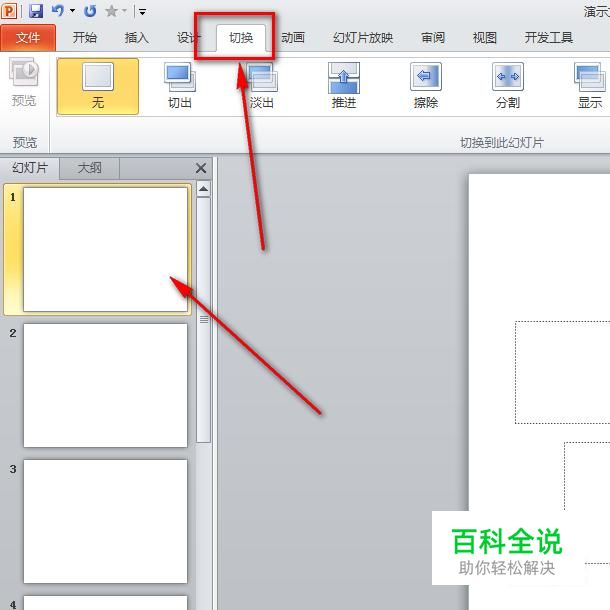This screenshot has height=610, width=610.
Task: Open Customize Quick Access Toolbar dropdown
Action: (142, 12)
